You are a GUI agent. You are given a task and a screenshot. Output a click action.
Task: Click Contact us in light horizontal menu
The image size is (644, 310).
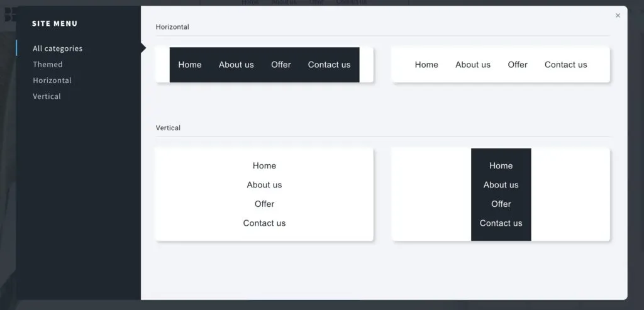[x=565, y=65]
